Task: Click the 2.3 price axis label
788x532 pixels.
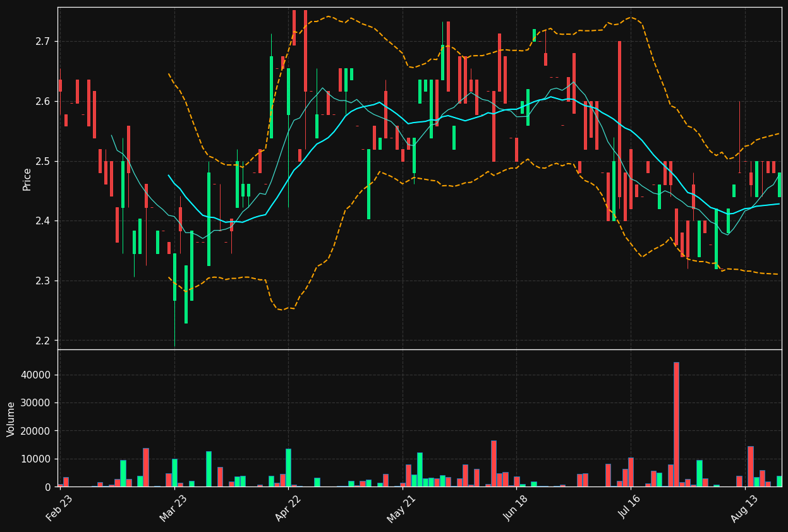Action: [44, 281]
